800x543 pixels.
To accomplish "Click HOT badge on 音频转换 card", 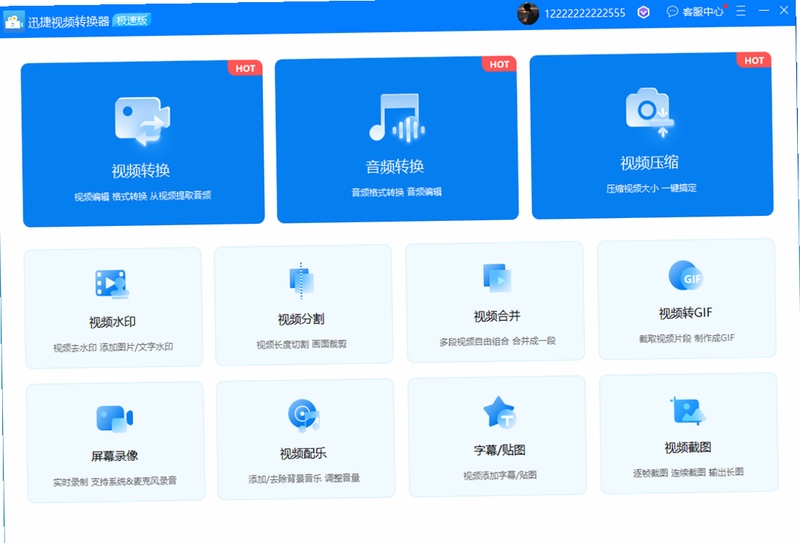I will click(499, 64).
